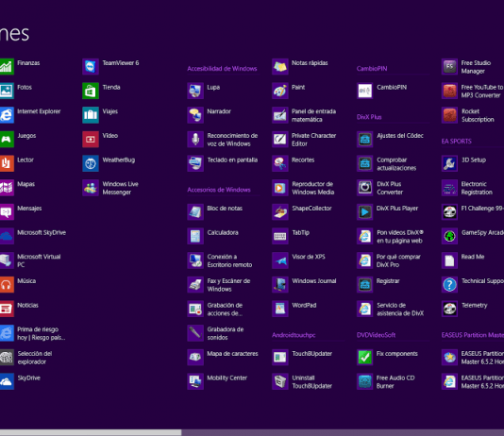
Task: Open the Lector app icon
Action: (x=7, y=163)
